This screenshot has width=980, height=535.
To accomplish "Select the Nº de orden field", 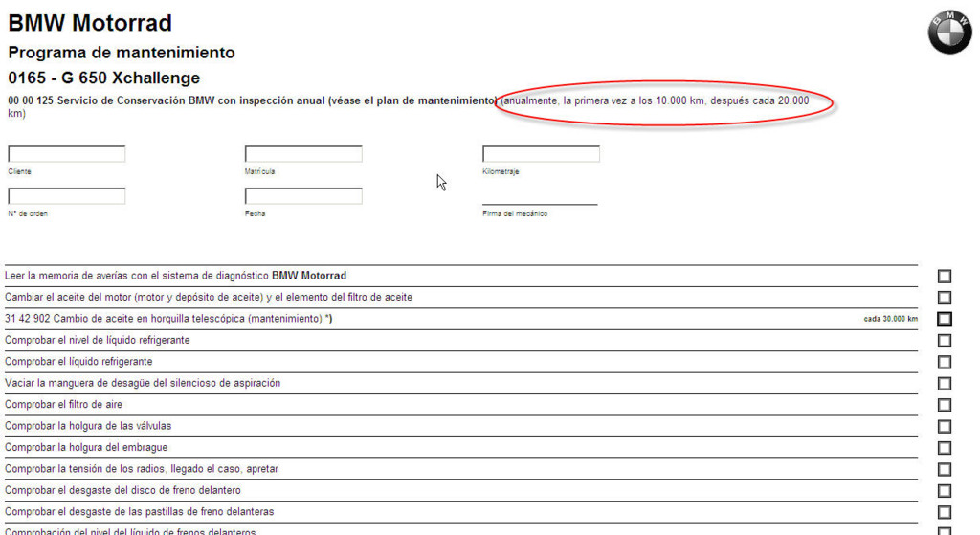I will 67,196.
